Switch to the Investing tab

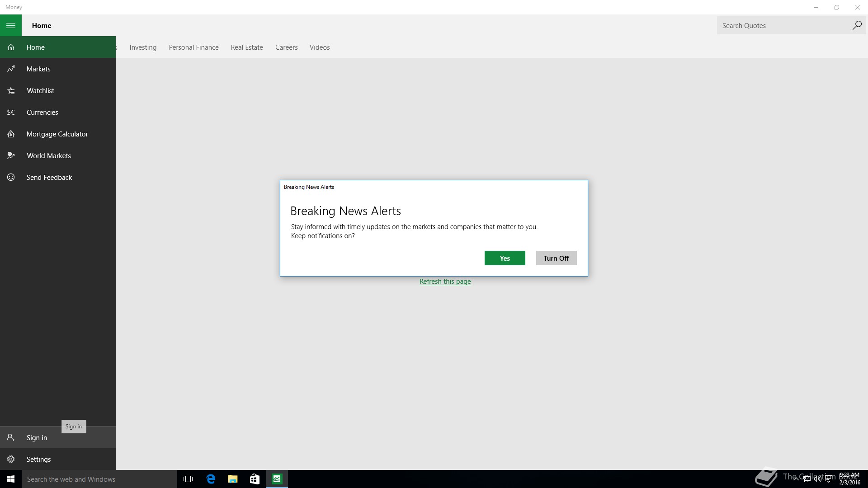(x=143, y=47)
